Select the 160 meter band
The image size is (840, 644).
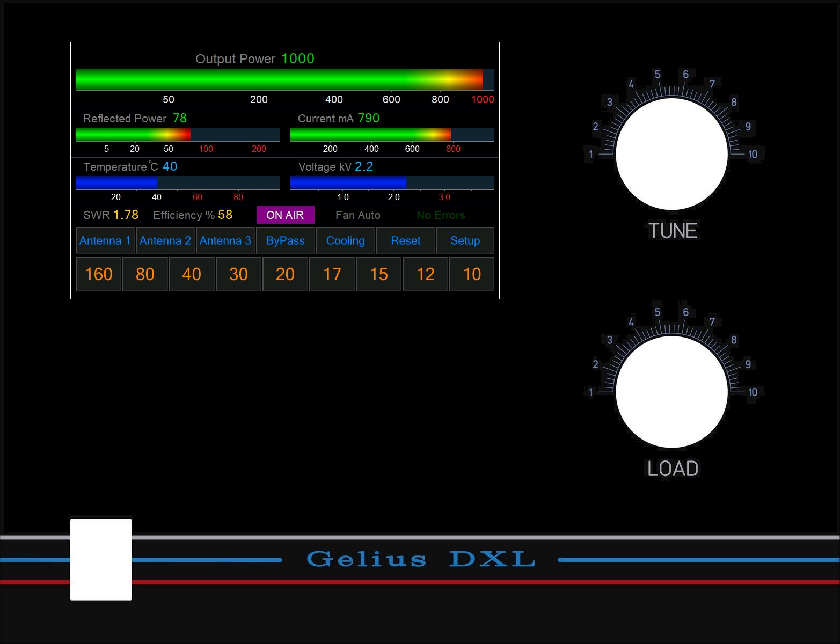pos(98,274)
